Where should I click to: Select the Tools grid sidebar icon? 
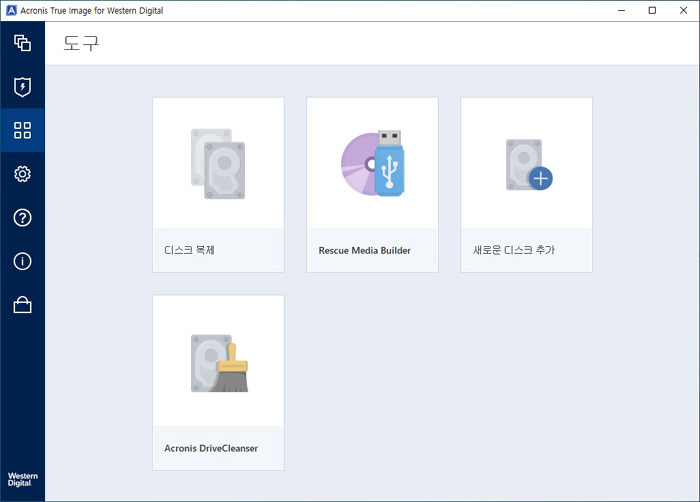click(22, 130)
